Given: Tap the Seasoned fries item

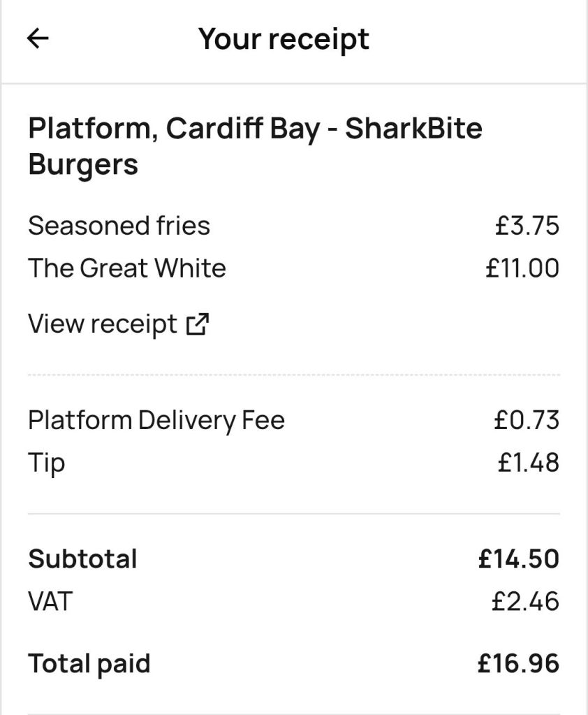Looking at the screenshot, I should tap(119, 226).
